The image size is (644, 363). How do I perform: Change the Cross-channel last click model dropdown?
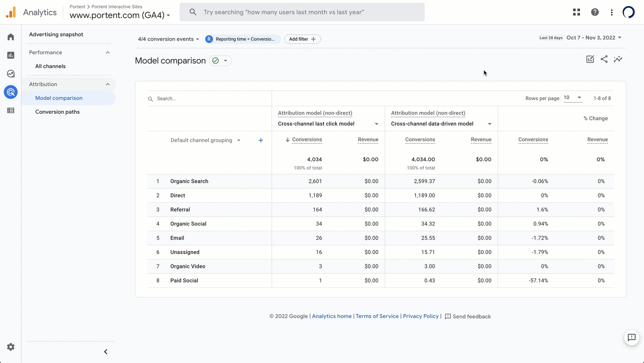pos(328,124)
